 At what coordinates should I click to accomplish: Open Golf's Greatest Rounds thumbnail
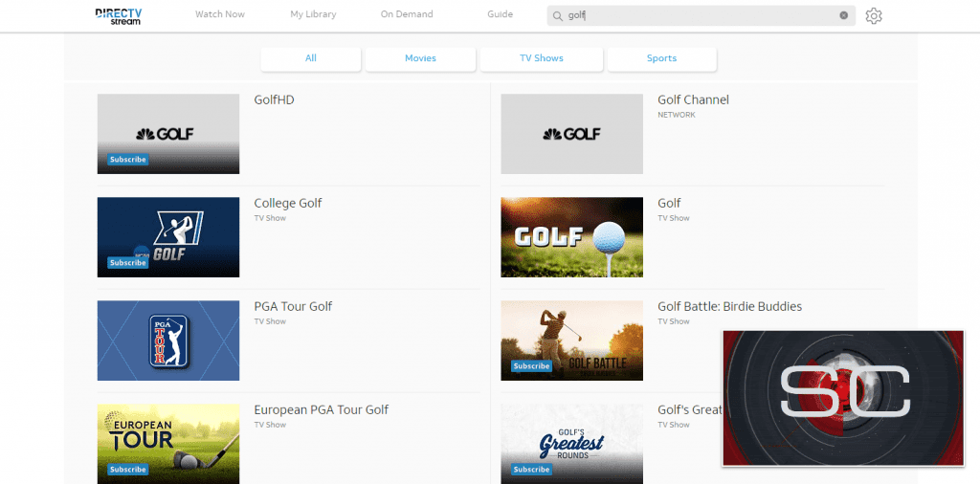(x=572, y=444)
